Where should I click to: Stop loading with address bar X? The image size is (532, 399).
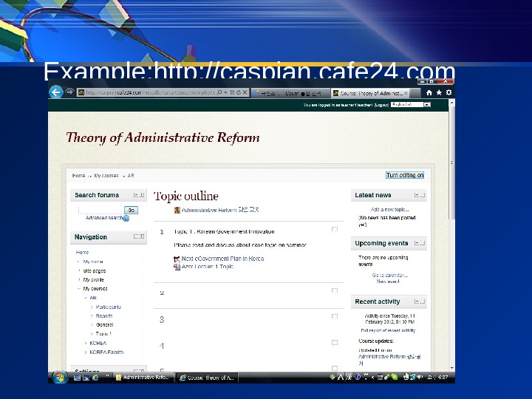pos(245,92)
